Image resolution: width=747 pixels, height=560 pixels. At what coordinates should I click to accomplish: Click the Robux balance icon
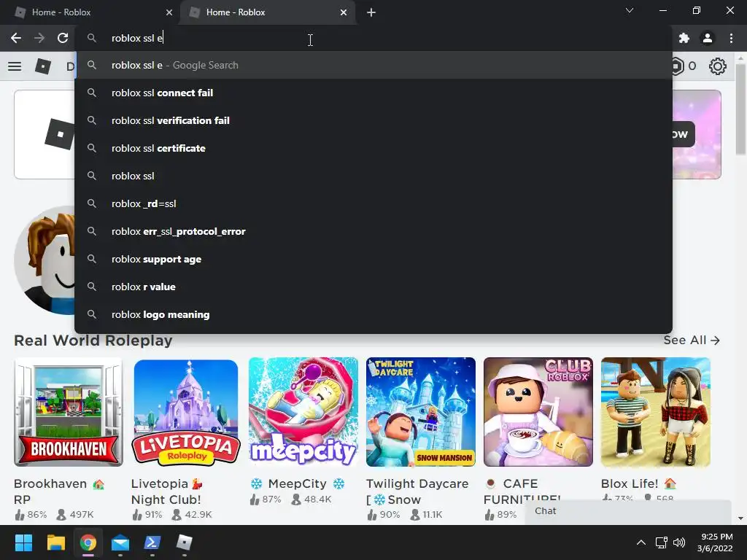[678, 66]
